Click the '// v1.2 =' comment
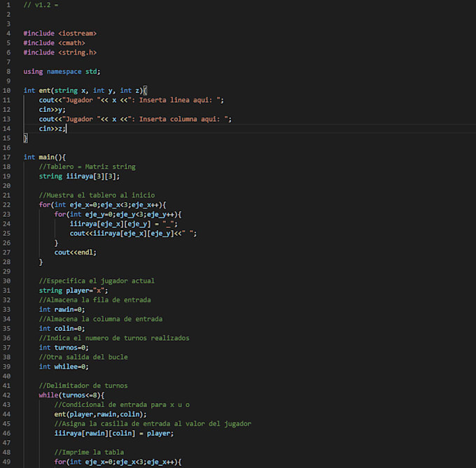476x468 pixels. pos(41,5)
